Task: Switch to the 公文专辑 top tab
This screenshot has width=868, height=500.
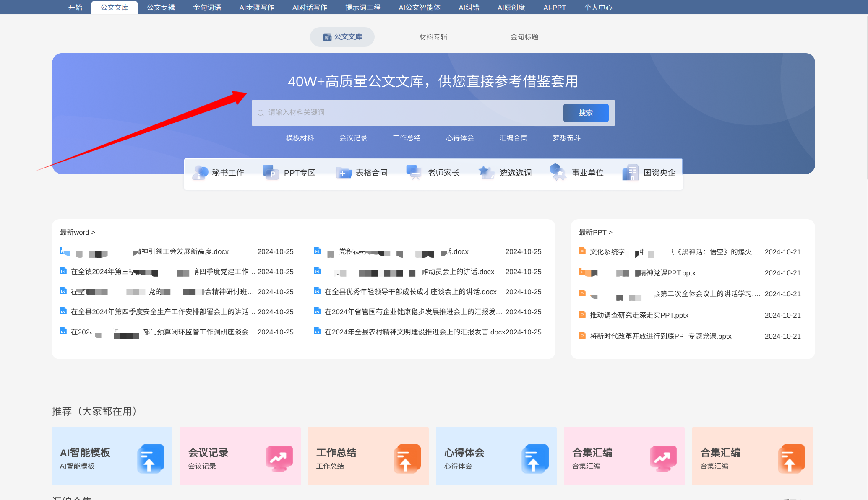Action: click(161, 8)
